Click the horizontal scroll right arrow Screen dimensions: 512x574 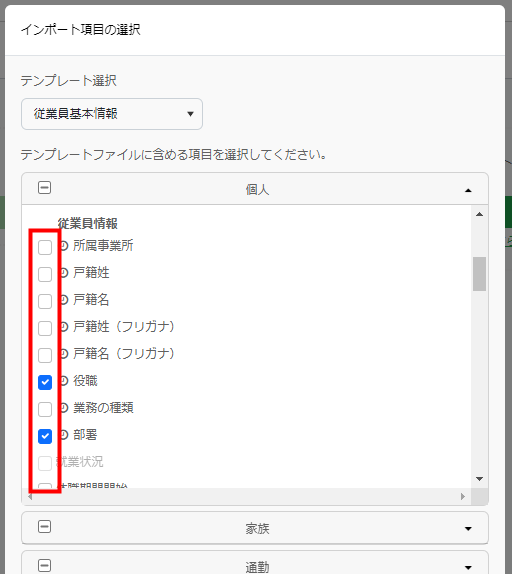(x=463, y=496)
